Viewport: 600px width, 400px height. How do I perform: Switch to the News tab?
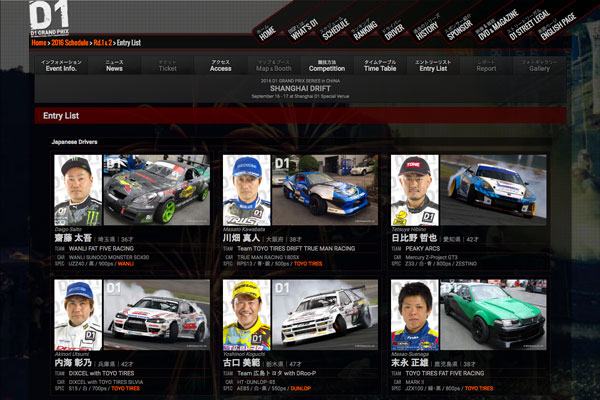(114, 66)
